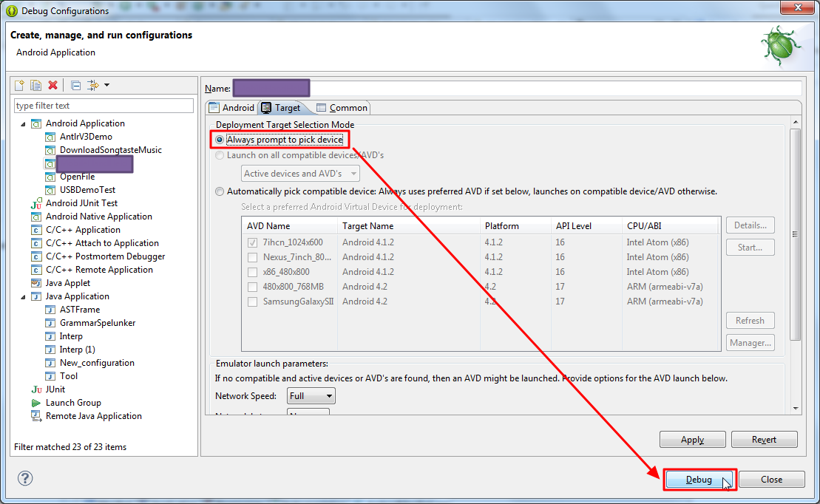Image resolution: width=820 pixels, height=504 pixels.
Task: Select the Interp configuration
Action: [x=70, y=336]
